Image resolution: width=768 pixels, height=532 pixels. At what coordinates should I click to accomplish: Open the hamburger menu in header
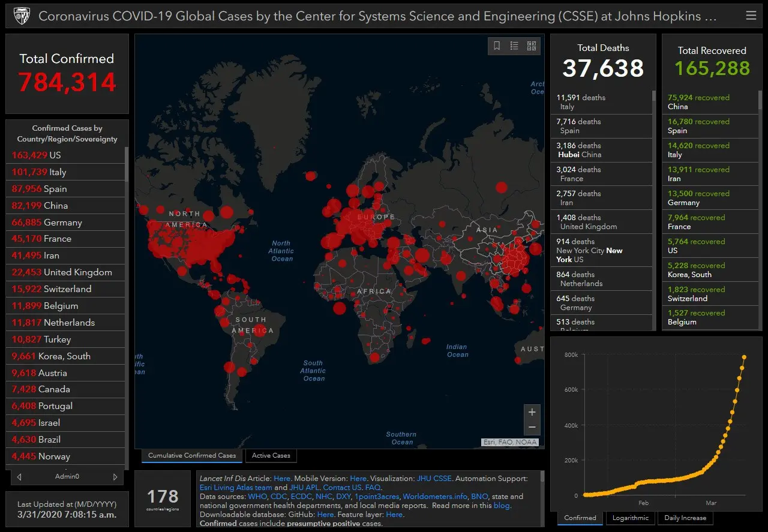pos(751,16)
